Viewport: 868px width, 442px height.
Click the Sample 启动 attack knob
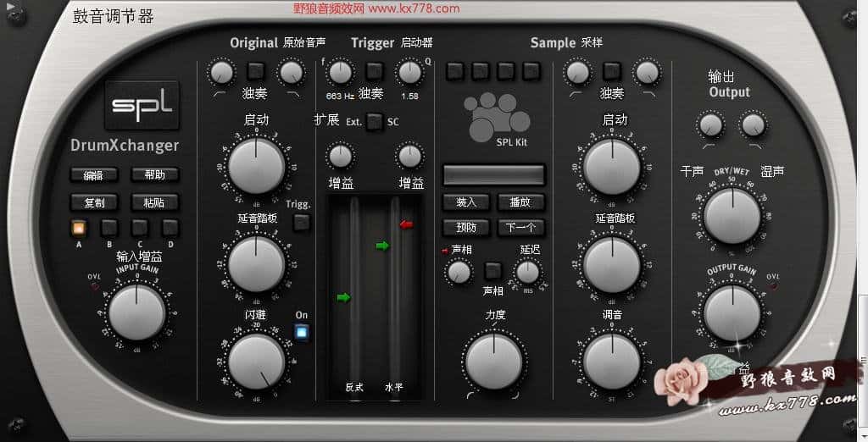click(612, 167)
